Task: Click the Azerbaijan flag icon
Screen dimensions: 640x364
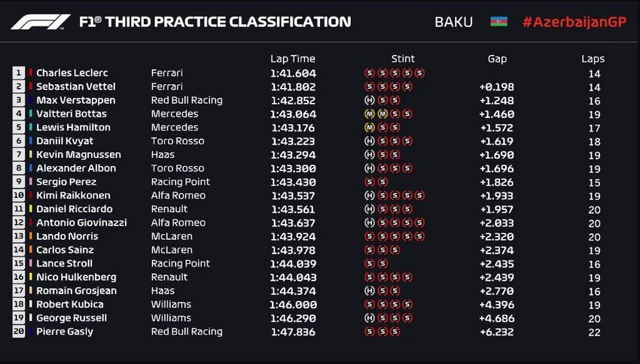Action: pyautogui.click(x=498, y=22)
